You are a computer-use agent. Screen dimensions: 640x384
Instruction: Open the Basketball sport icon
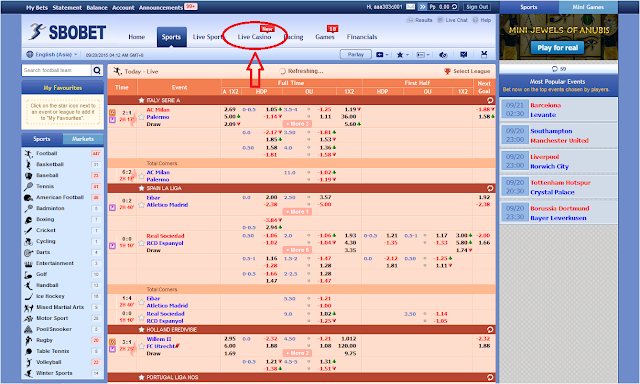pyautogui.click(x=28, y=164)
